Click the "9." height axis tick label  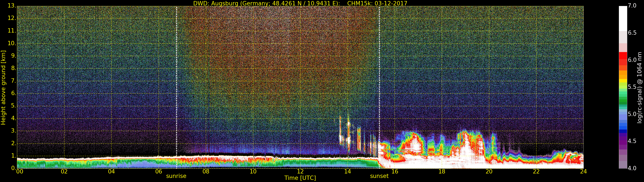click(14, 56)
